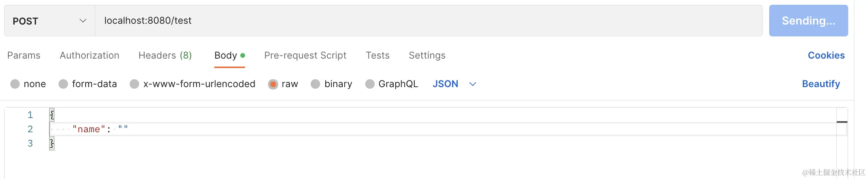The height and width of the screenshot is (179, 868).
Task: Select x-www-form-urlencoded body type
Action: point(135,84)
